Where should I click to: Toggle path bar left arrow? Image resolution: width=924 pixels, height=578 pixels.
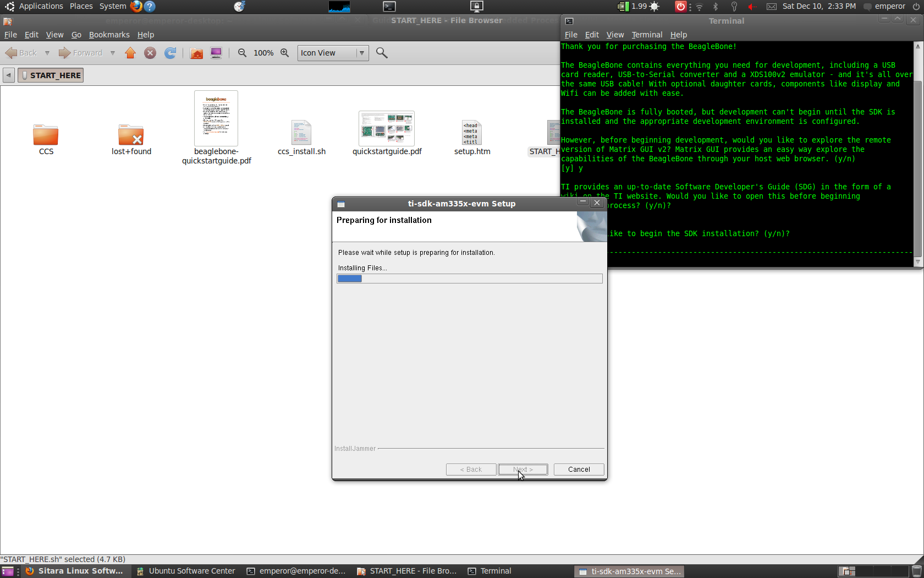(9, 75)
